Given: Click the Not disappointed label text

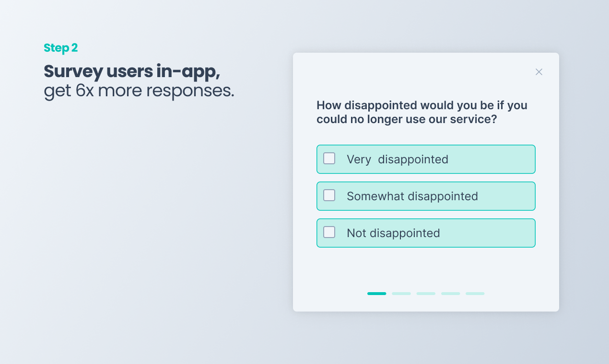Looking at the screenshot, I should 393,233.
